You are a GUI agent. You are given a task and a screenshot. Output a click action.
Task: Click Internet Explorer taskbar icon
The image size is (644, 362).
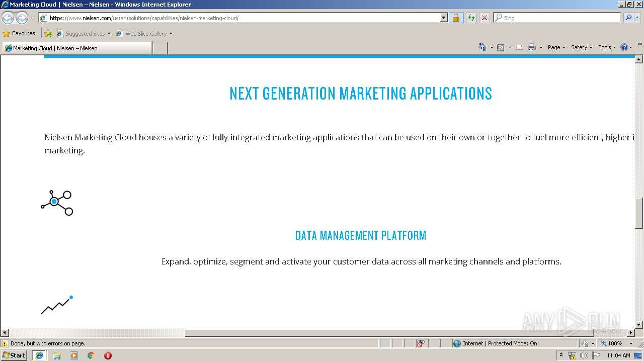click(39, 355)
